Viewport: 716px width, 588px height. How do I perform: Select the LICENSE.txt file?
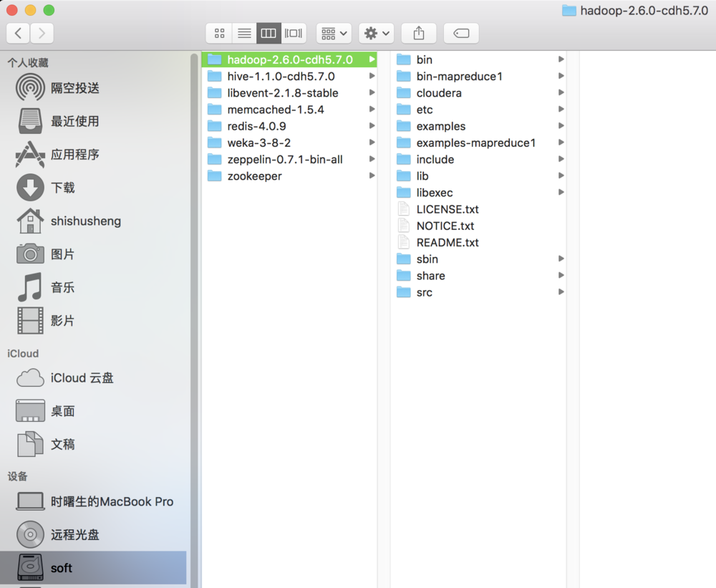click(478, 209)
